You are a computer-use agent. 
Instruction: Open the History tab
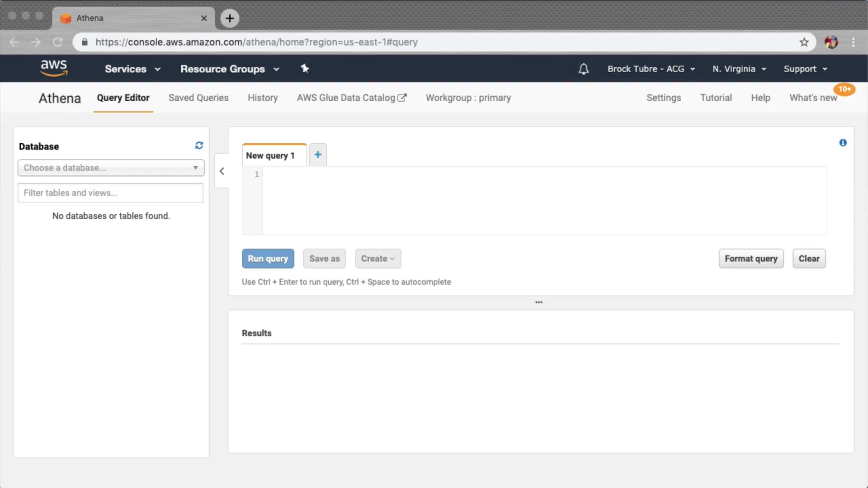pos(263,98)
